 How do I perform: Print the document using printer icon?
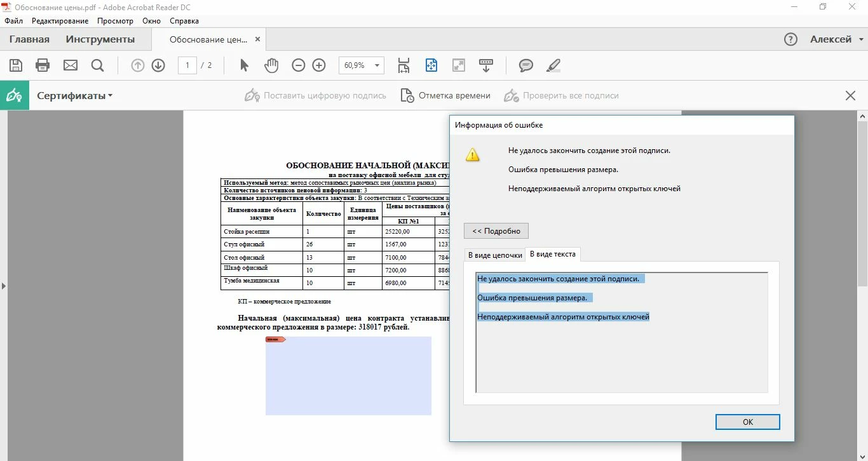click(x=43, y=65)
